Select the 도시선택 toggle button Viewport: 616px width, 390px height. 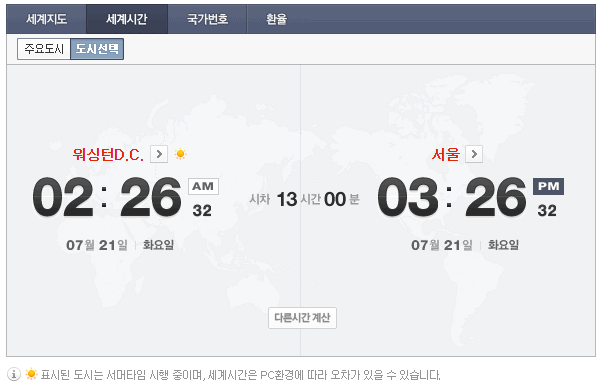(97, 49)
